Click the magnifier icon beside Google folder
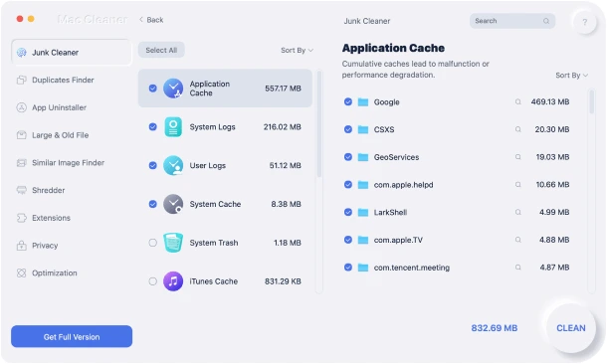607x364 pixels. 518,102
